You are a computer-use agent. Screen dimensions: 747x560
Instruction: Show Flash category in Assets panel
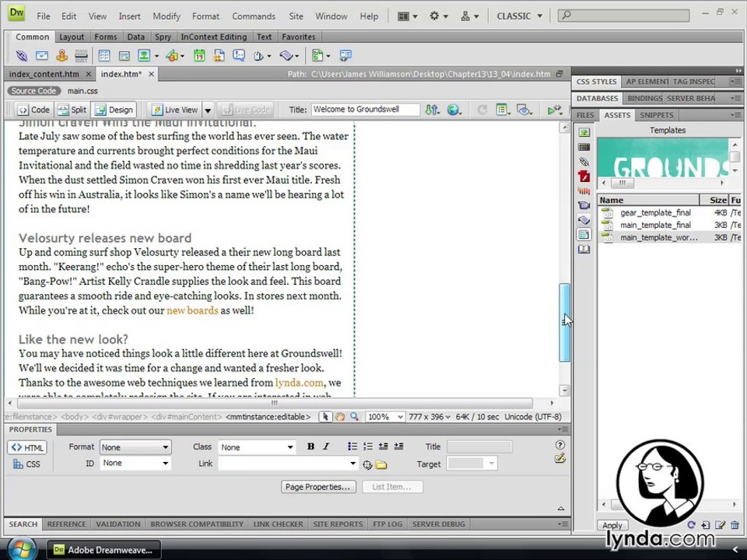tap(584, 177)
